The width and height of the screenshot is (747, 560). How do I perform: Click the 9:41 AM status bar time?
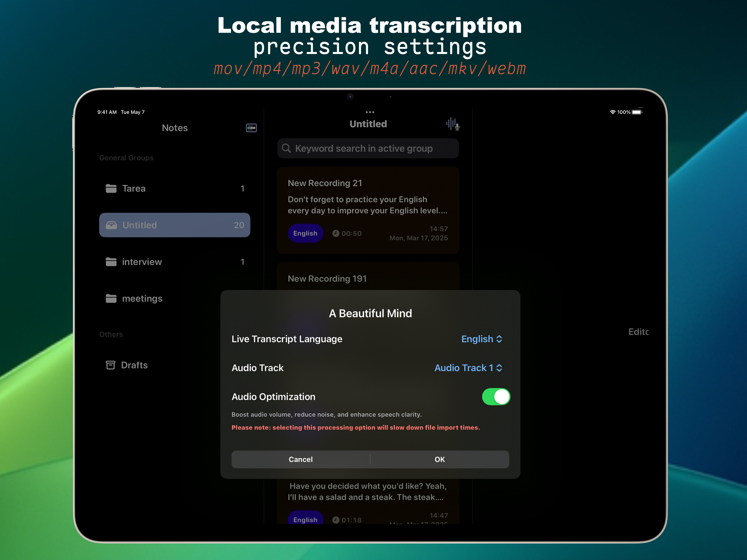point(107,112)
